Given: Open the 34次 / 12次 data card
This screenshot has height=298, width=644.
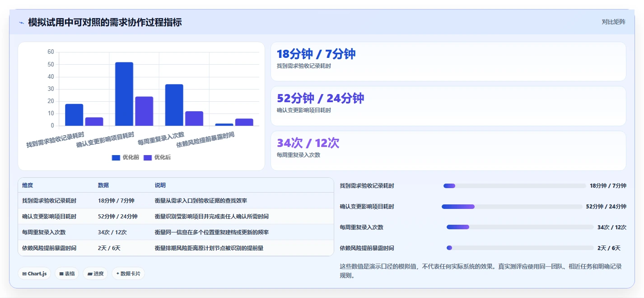Looking at the screenshot, I should [x=448, y=151].
